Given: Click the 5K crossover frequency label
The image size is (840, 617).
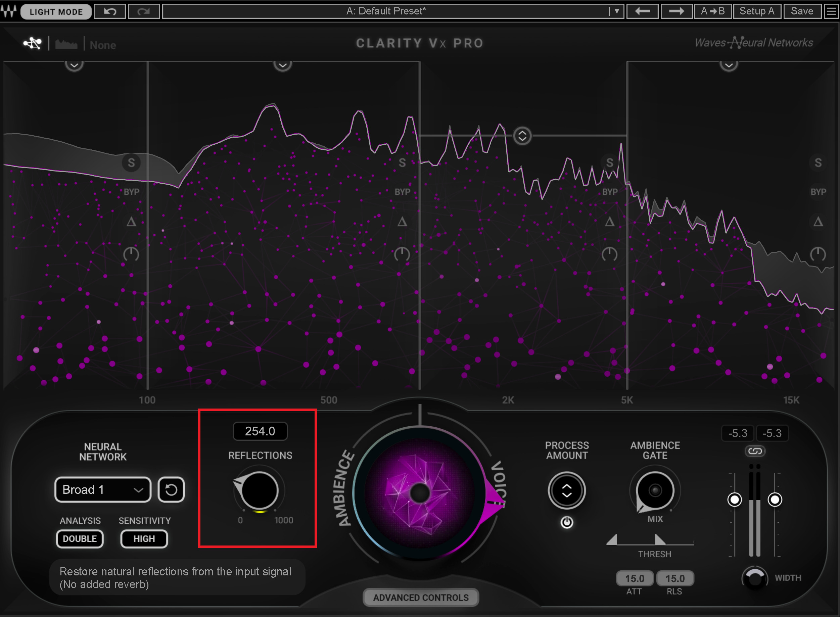Looking at the screenshot, I should click(x=627, y=400).
